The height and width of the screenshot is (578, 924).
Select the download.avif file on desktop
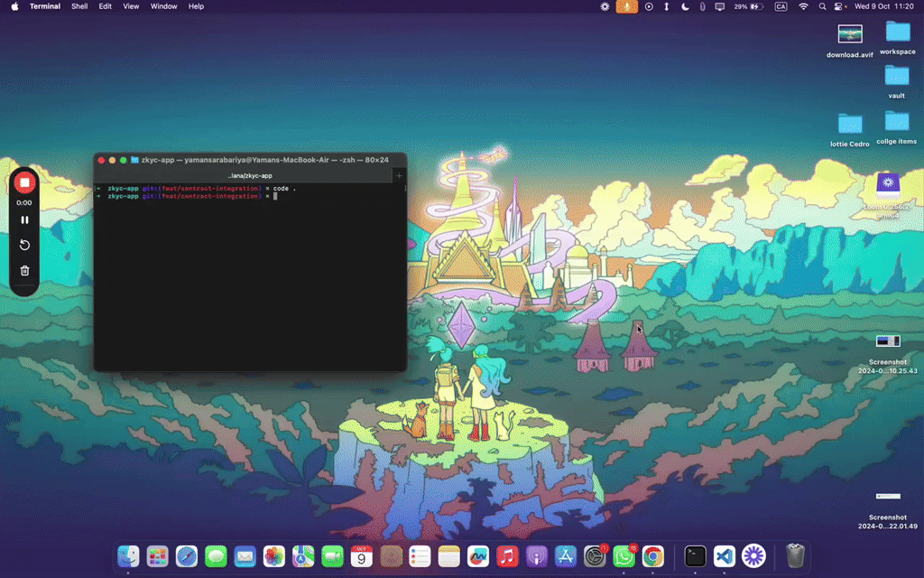tap(850, 41)
